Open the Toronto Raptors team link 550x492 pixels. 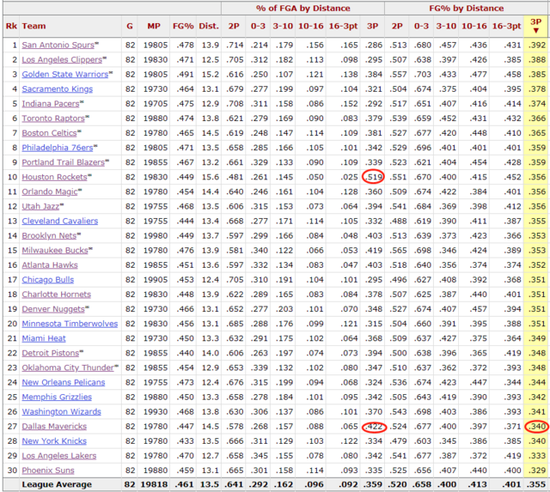[x=53, y=119]
